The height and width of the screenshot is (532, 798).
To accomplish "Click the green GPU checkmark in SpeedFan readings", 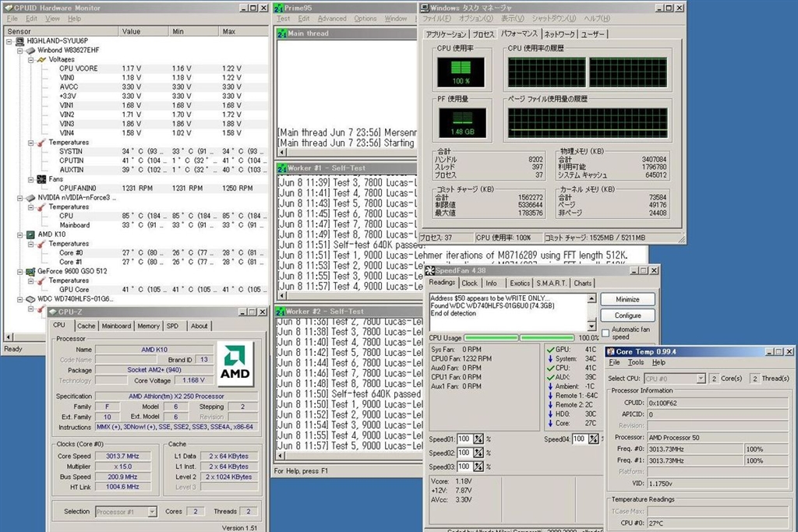I will coord(550,350).
